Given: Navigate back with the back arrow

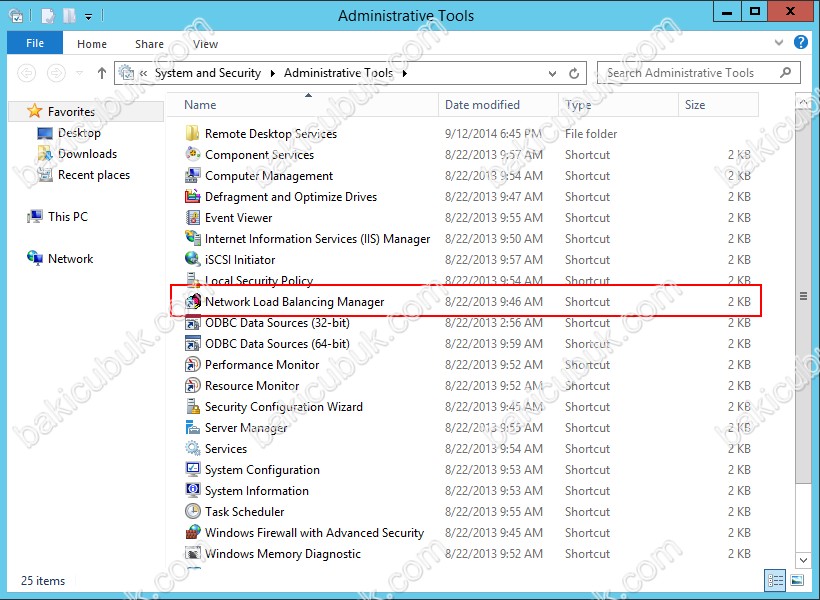Looking at the screenshot, I should (27, 73).
